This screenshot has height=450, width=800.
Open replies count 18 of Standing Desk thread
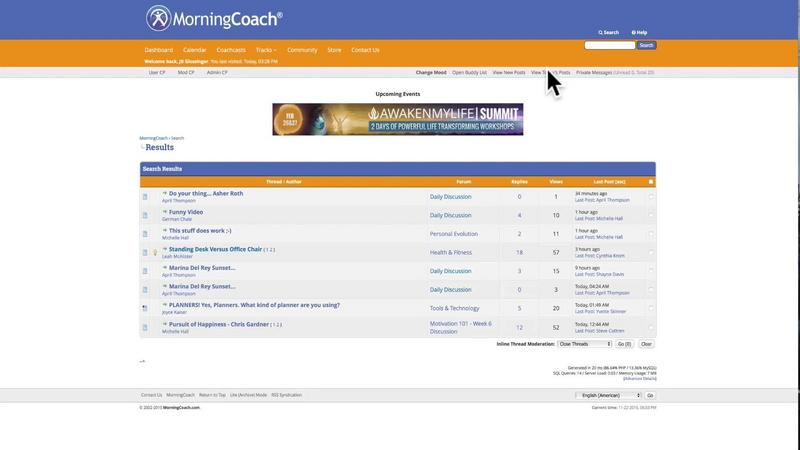519,253
